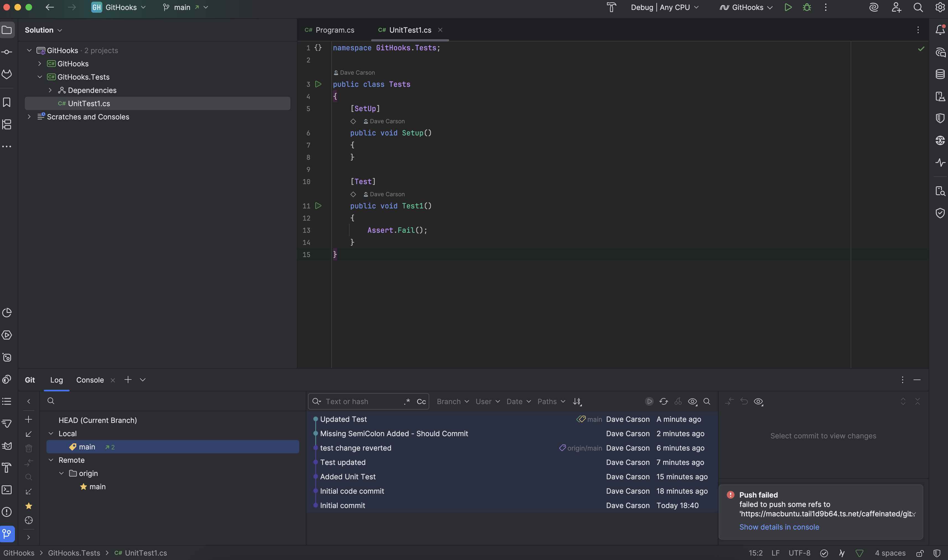Open the Paths filter dropdown in log
This screenshot has height=560, width=948.
[x=551, y=402]
